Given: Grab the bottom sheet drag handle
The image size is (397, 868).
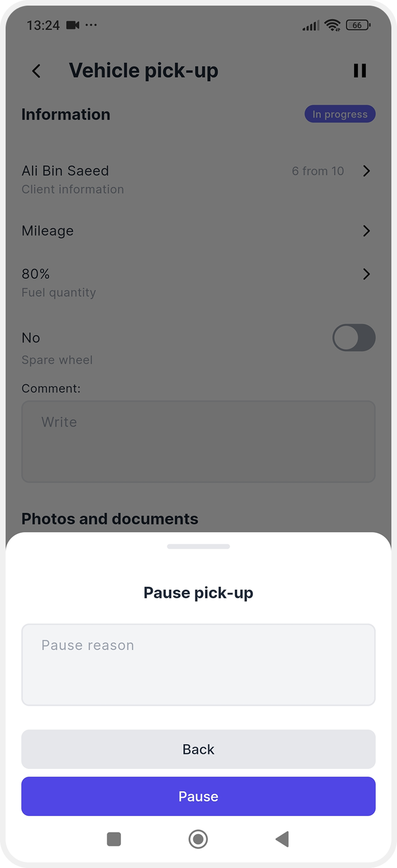Looking at the screenshot, I should pyautogui.click(x=198, y=546).
